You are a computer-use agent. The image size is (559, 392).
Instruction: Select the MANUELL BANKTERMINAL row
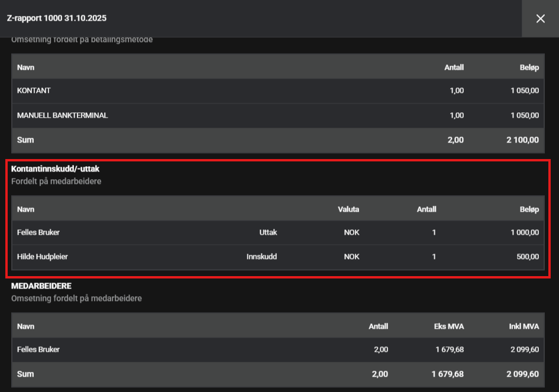[x=62, y=115]
